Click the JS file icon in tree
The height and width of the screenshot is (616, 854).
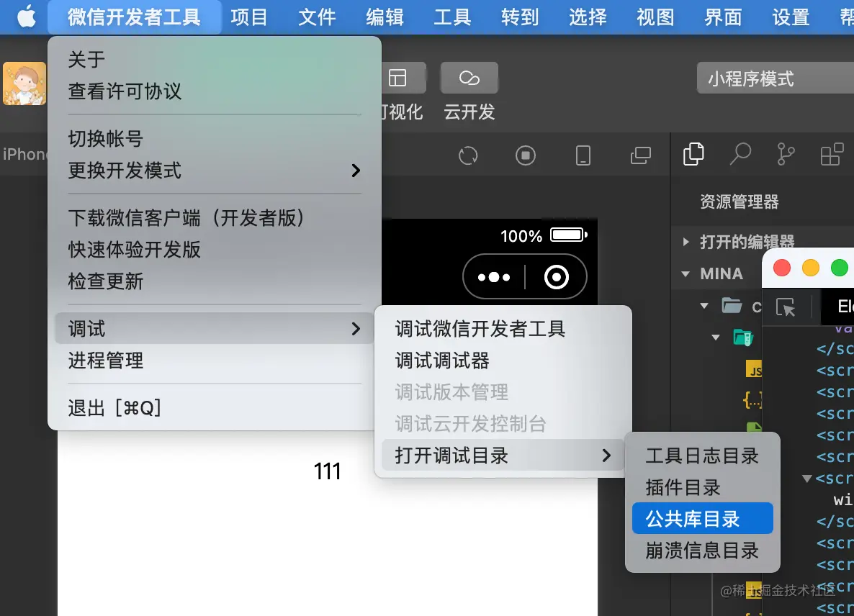(754, 369)
